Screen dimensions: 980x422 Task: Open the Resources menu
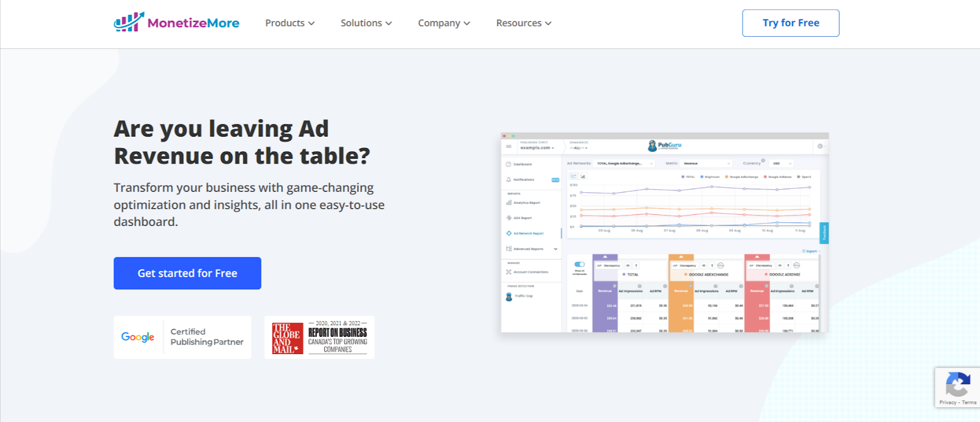[524, 23]
